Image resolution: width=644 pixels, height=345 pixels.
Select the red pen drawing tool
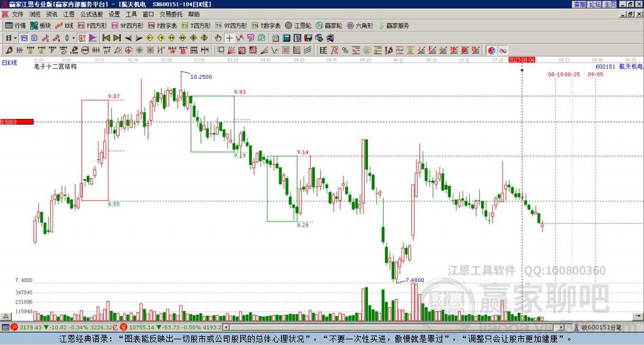(x=9, y=50)
